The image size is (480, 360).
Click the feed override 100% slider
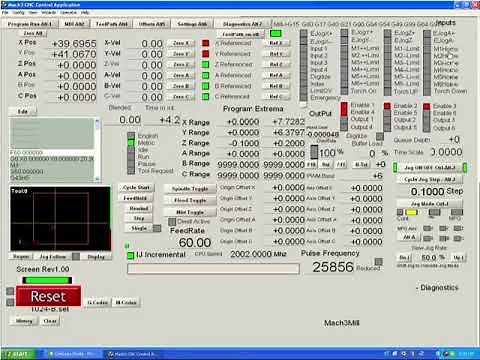coord(314,152)
